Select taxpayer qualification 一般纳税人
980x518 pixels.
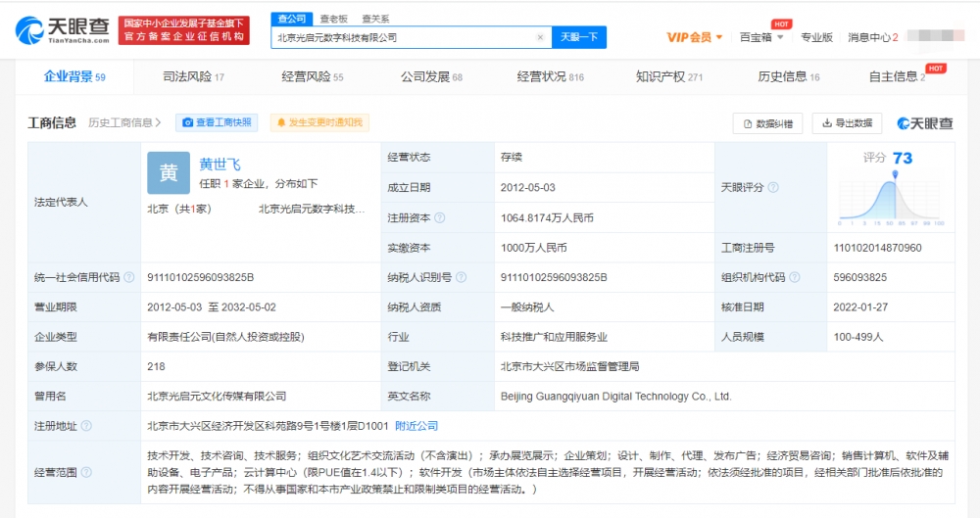[x=527, y=307]
